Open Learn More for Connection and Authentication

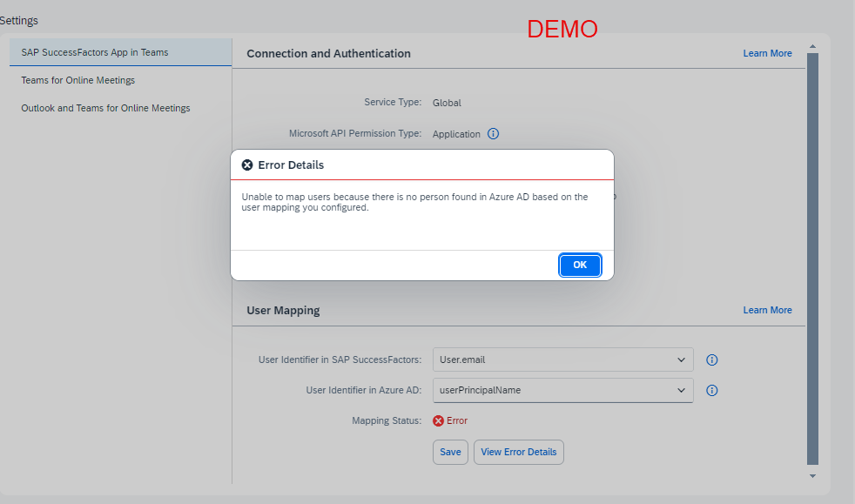click(767, 53)
